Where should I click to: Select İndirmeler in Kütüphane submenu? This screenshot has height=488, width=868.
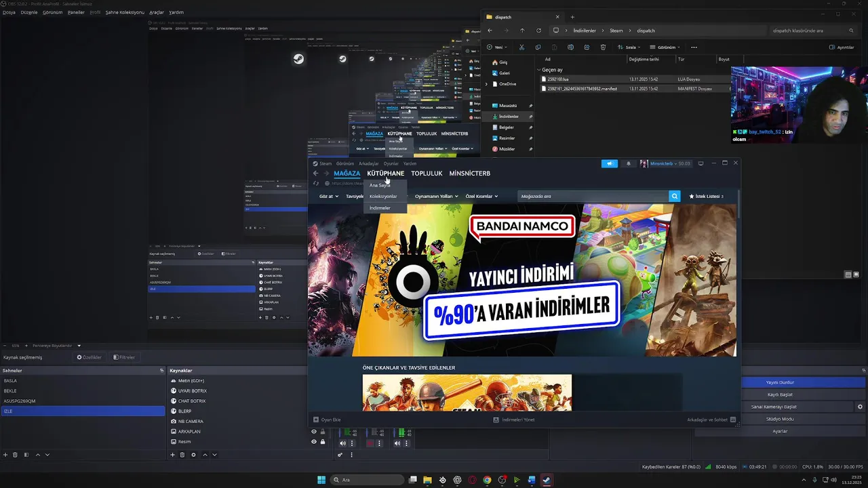coord(385,208)
